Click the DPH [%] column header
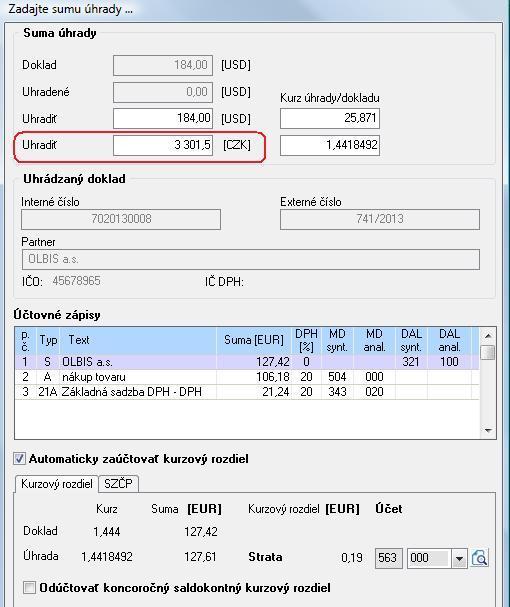 click(x=306, y=340)
